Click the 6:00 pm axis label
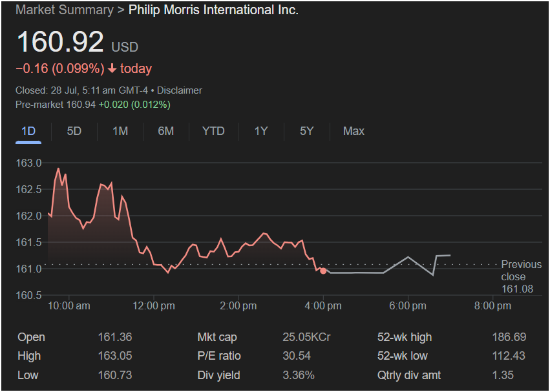 tap(408, 305)
